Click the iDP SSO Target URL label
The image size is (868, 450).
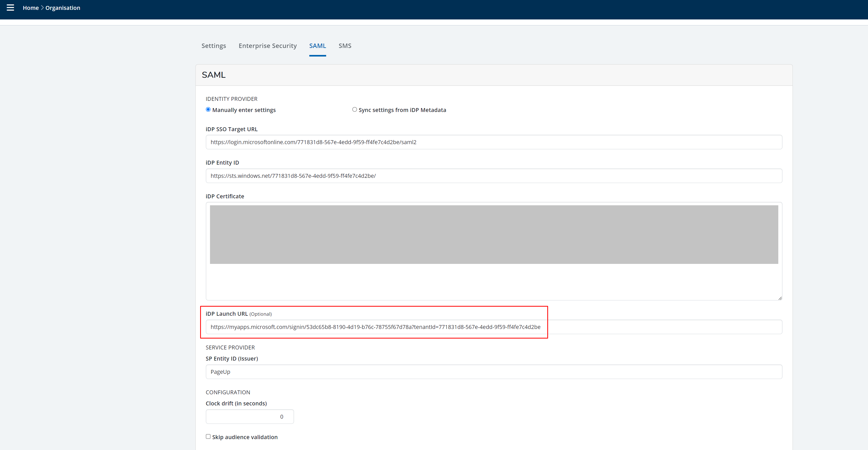click(x=232, y=129)
